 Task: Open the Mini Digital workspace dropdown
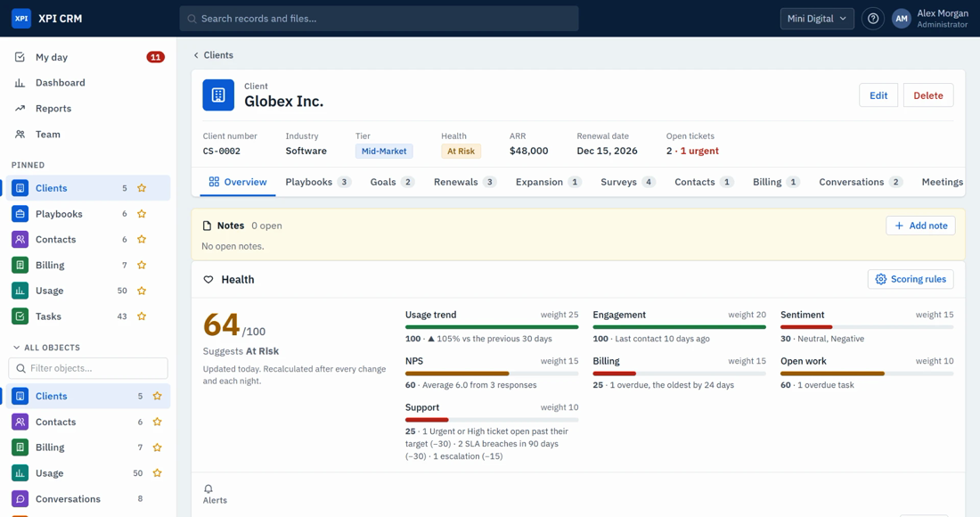click(x=817, y=19)
